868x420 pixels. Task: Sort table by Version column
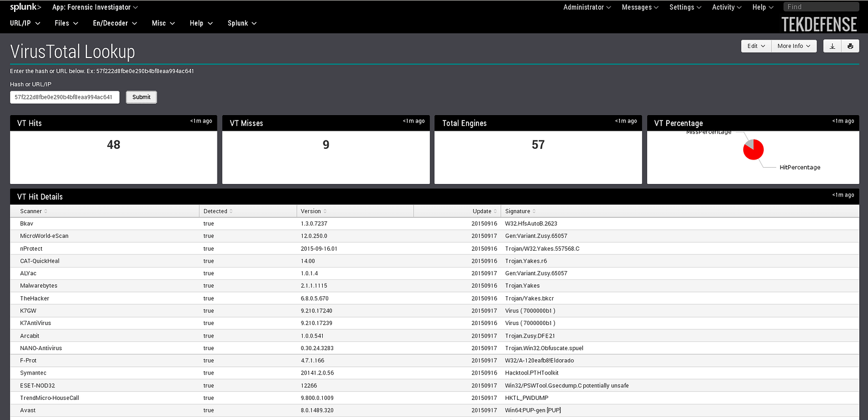(314, 211)
